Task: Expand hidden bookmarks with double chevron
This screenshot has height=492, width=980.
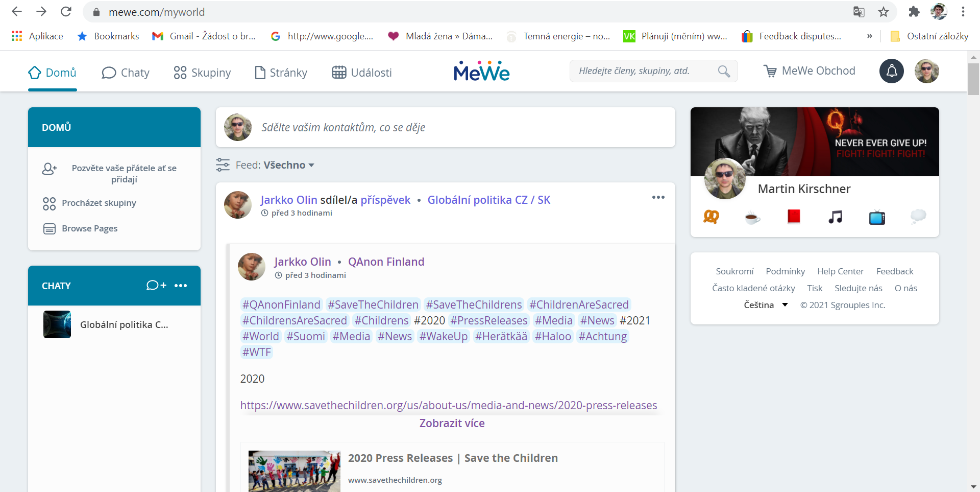Action: point(869,36)
